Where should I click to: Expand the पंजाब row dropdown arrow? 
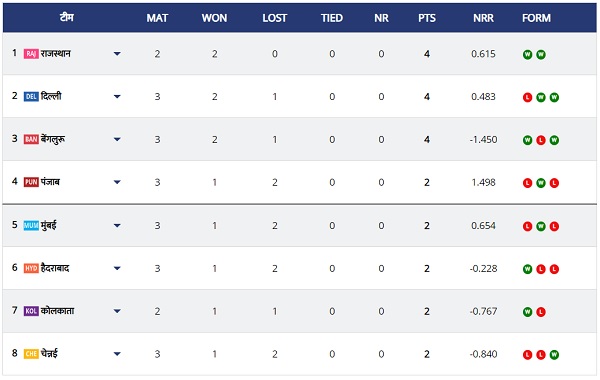pos(117,182)
